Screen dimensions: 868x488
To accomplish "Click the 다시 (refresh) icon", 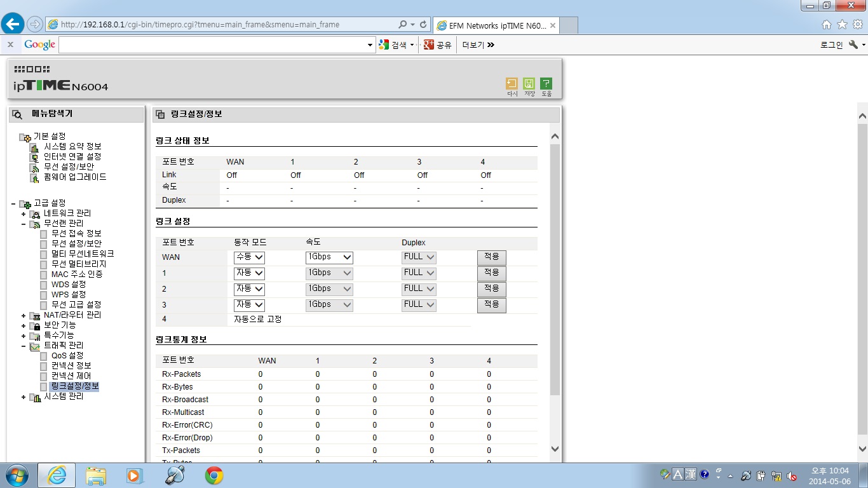I will click(512, 83).
